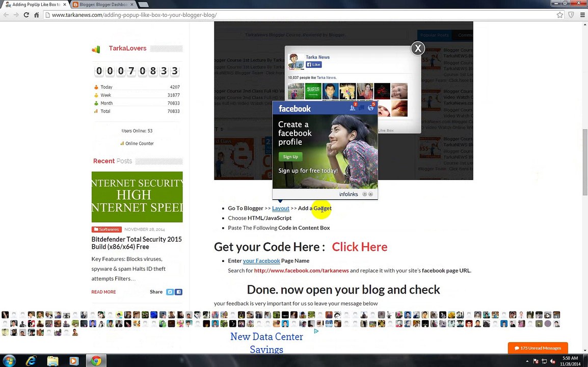The image size is (588, 367).
Task: Open the your Facebook link
Action: (x=261, y=261)
